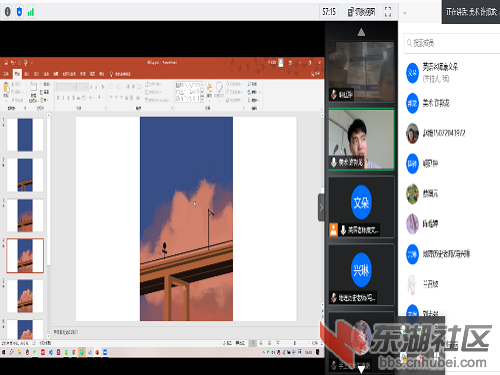Switch to the Design ribbon tab
The height and width of the screenshot is (375, 500).
(x=36, y=74)
